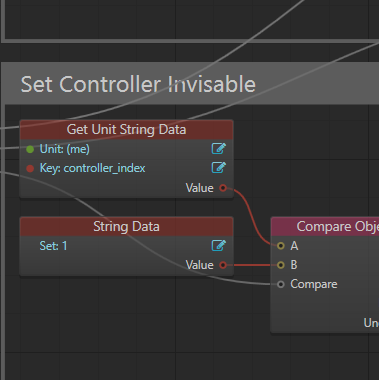Click the green Unit input connector dot
The width and height of the screenshot is (379, 380).
click(x=30, y=149)
